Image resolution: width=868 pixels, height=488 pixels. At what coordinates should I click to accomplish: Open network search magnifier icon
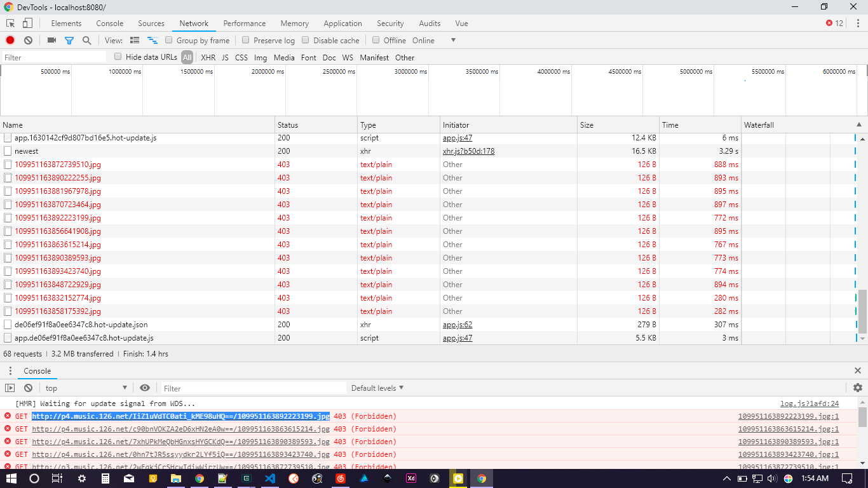coord(86,40)
